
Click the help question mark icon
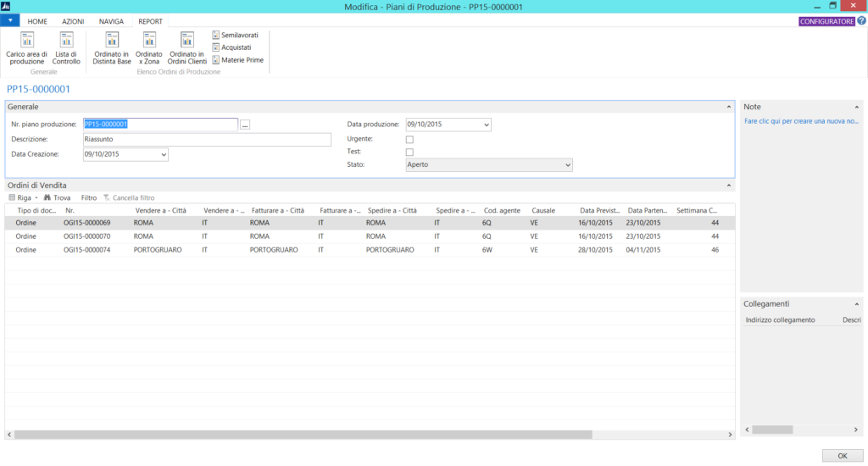(861, 21)
